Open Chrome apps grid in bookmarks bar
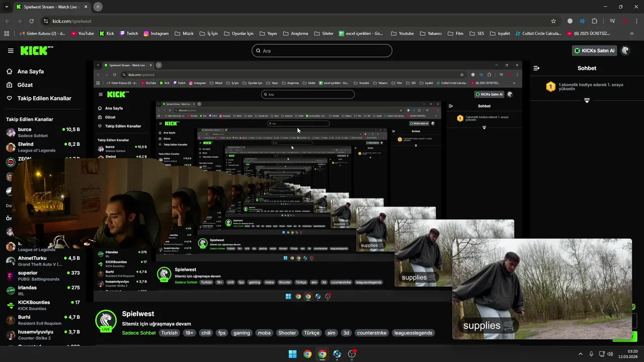Viewport: 644px width, 362px height. [x=7, y=34]
